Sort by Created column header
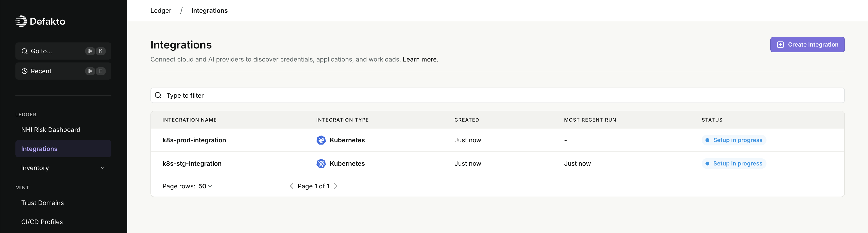The image size is (868, 233). (467, 120)
